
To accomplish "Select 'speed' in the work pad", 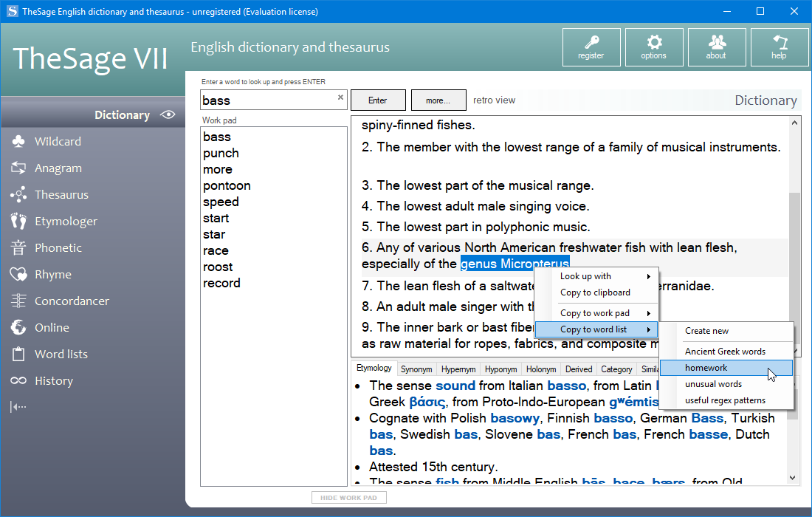I will coord(221,202).
